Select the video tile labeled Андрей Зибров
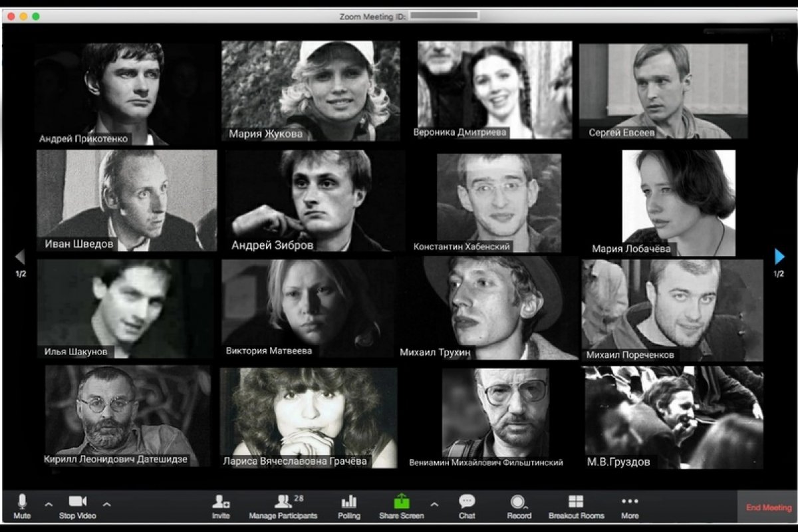 315,199
